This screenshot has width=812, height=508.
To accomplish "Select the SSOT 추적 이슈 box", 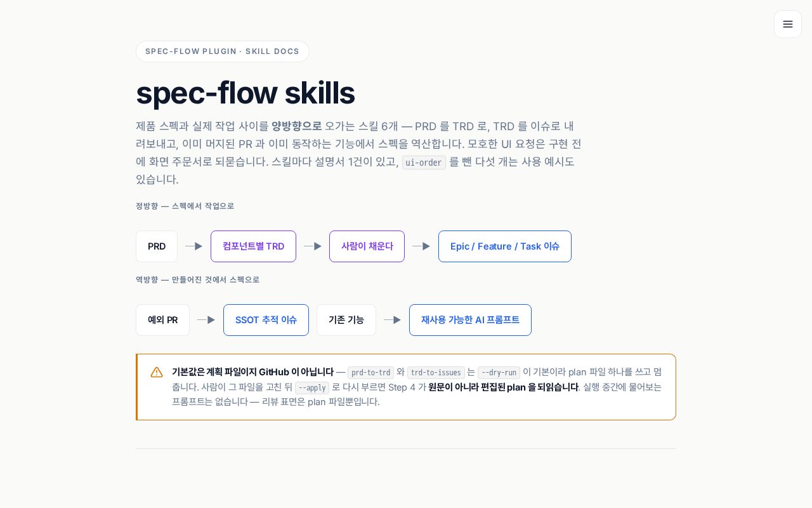I will 266,320.
